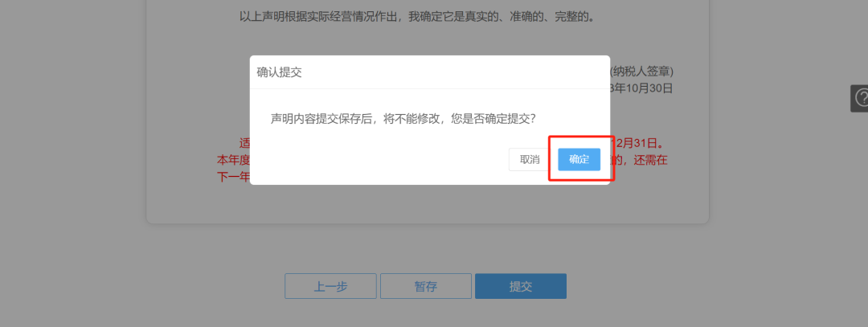Click the (纳税人签章) signature label
The width and height of the screenshot is (868, 327).
click(641, 72)
